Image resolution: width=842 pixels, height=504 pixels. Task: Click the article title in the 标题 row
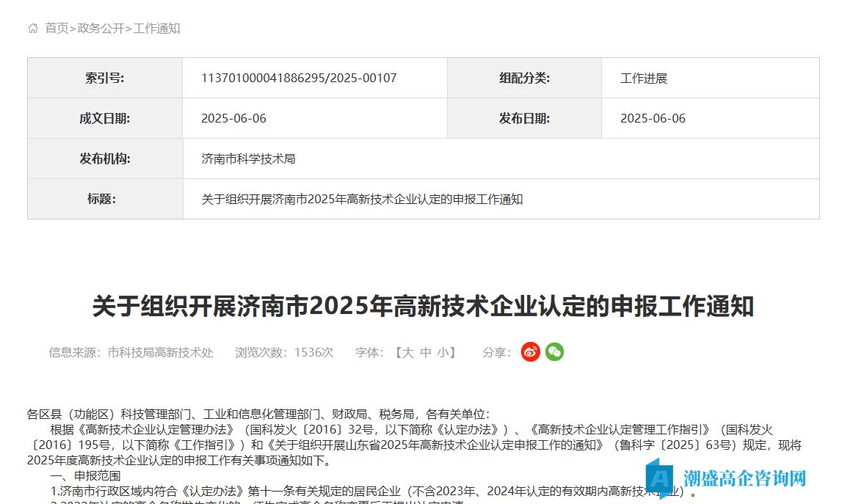click(x=362, y=199)
